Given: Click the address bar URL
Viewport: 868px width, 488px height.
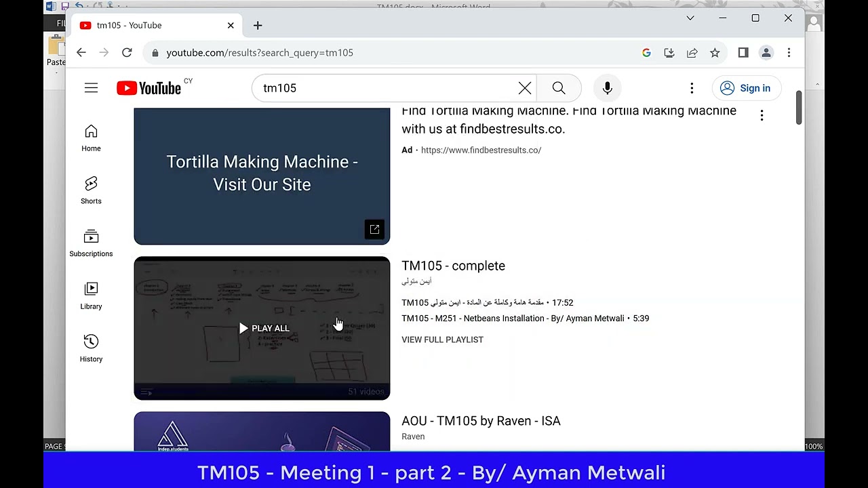Looking at the screenshot, I should 260,53.
